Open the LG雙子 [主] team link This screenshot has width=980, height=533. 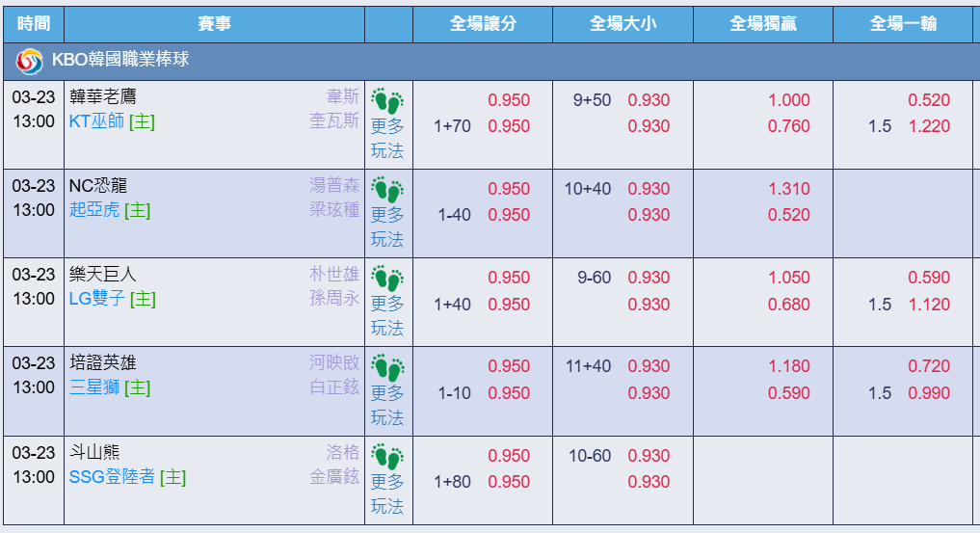113,299
